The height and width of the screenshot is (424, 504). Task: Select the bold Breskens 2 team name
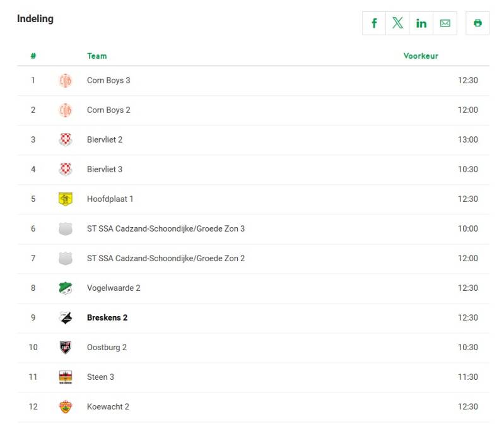[107, 317]
